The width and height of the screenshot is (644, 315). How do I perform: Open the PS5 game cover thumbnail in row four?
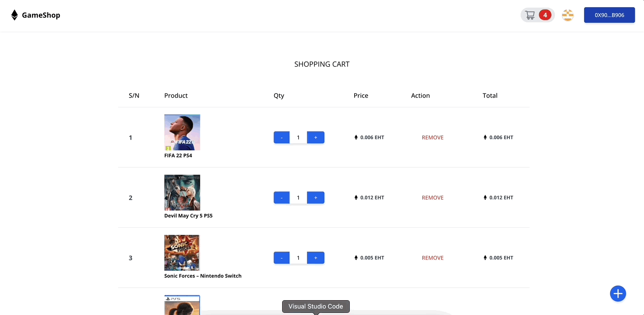[182, 305]
